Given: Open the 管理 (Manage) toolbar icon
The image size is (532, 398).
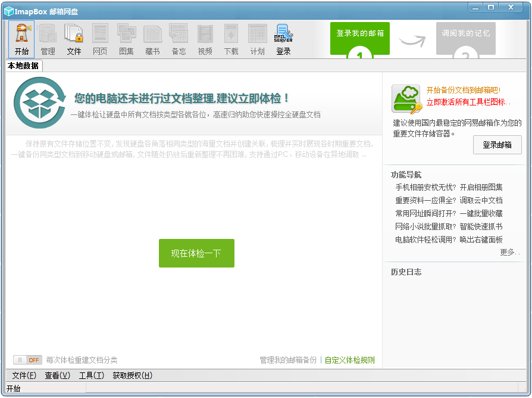Looking at the screenshot, I should [48, 39].
